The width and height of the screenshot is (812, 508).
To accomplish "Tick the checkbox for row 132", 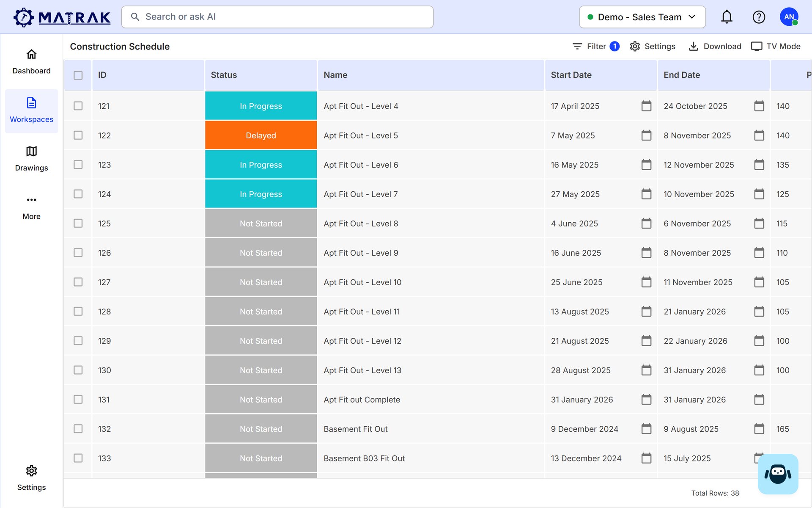I will 78,429.
